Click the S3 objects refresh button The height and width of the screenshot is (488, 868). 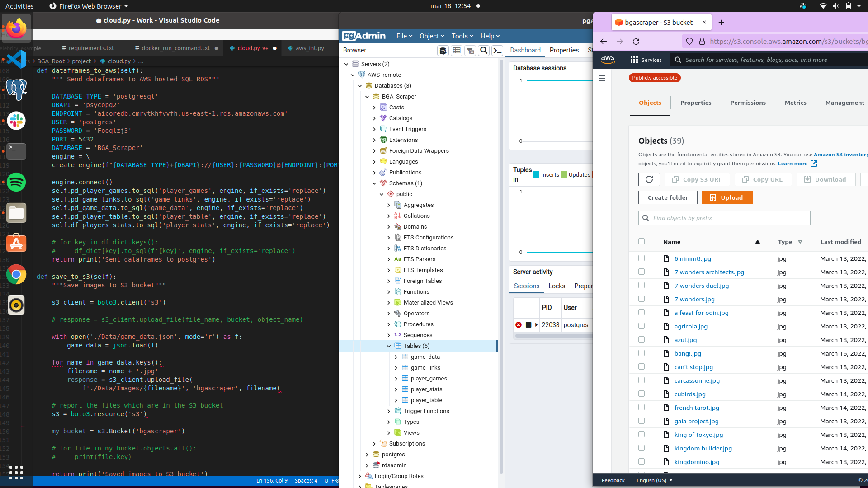coord(649,179)
